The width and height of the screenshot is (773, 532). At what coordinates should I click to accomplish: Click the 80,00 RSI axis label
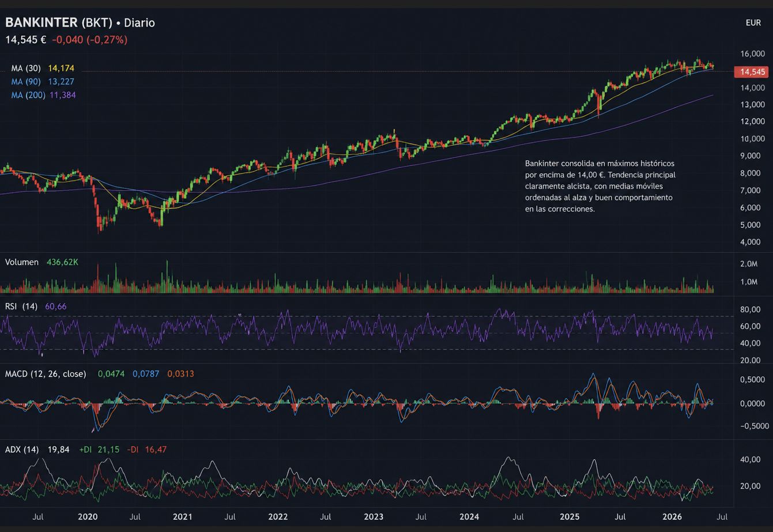pyautogui.click(x=751, y=310)
